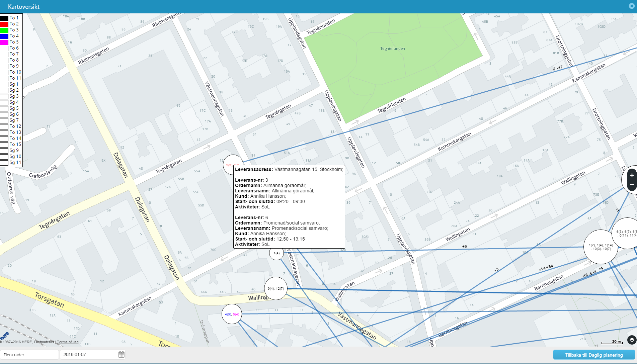Select the To 7 legend label

coord(14,54)
